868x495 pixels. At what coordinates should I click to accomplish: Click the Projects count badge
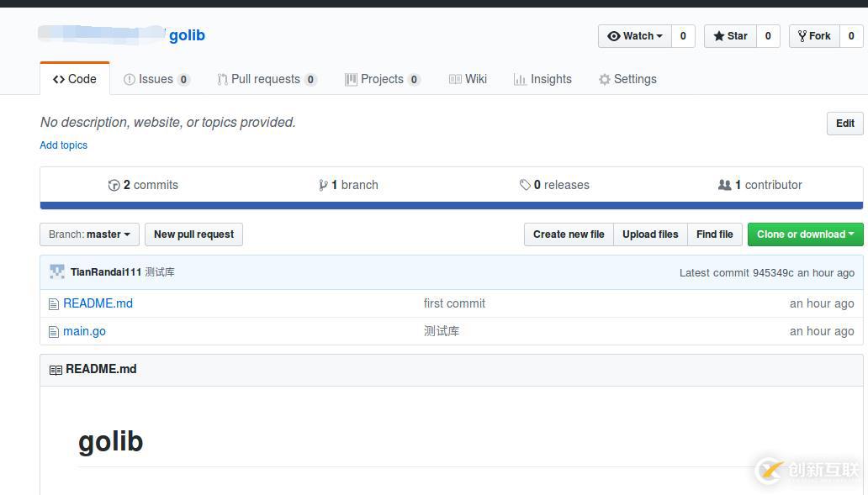click(414, 80)
